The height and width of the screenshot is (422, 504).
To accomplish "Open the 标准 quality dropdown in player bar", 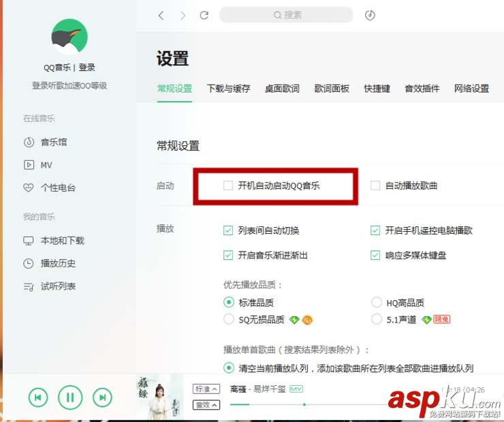I will [x=206, y=389].
